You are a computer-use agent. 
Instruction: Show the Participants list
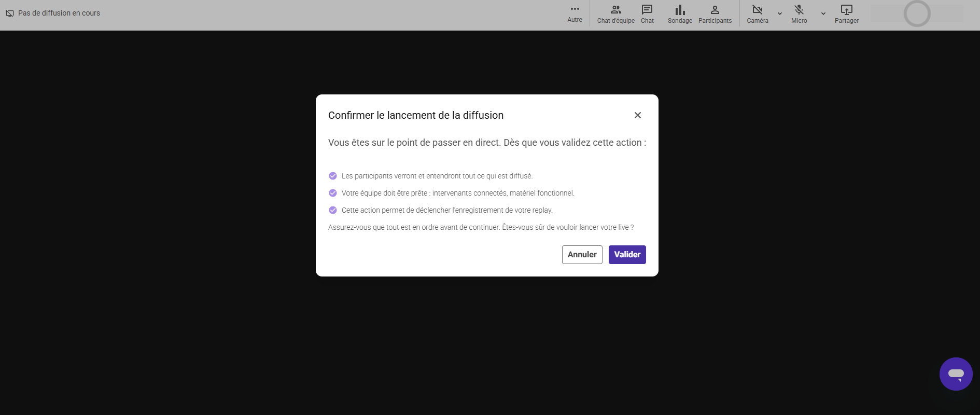click(x=715, y=14)
